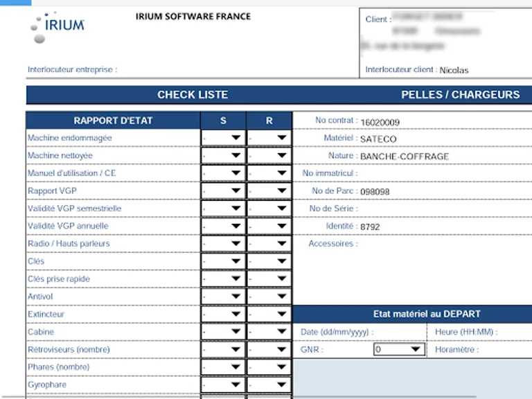Open R dropdown for Phares (nombre)

[x=269, y=367]
